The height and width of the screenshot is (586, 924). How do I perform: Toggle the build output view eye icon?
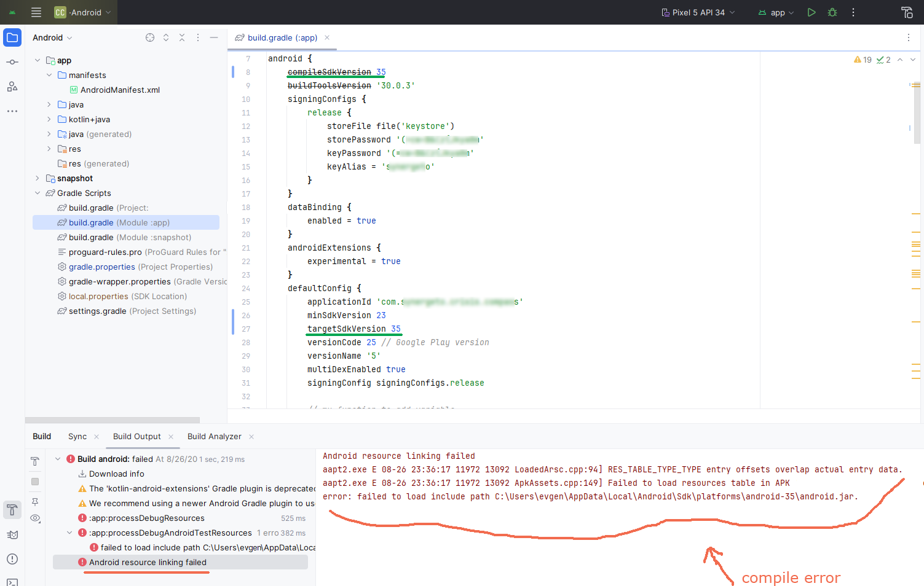35,518
